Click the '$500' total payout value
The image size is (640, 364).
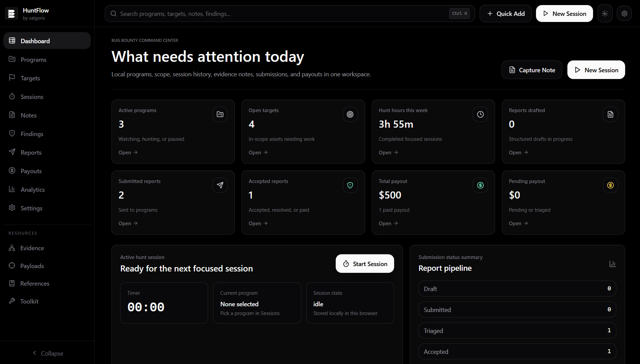click(x=390, y=195)
